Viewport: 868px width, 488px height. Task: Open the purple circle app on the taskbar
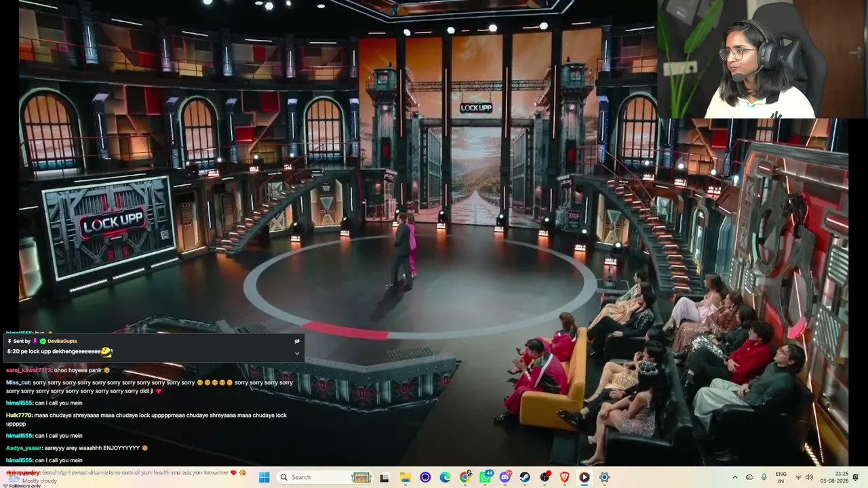pos(425,477)
